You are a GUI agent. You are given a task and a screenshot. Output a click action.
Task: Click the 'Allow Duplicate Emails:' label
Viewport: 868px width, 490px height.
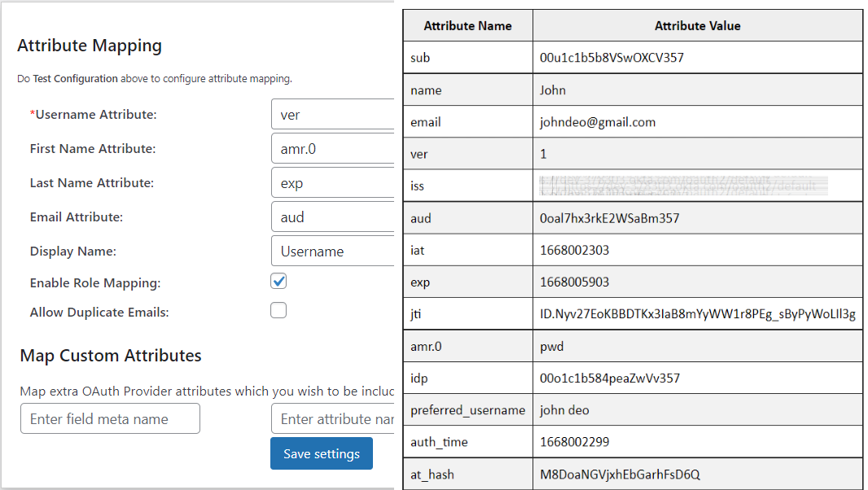[99, 313]
